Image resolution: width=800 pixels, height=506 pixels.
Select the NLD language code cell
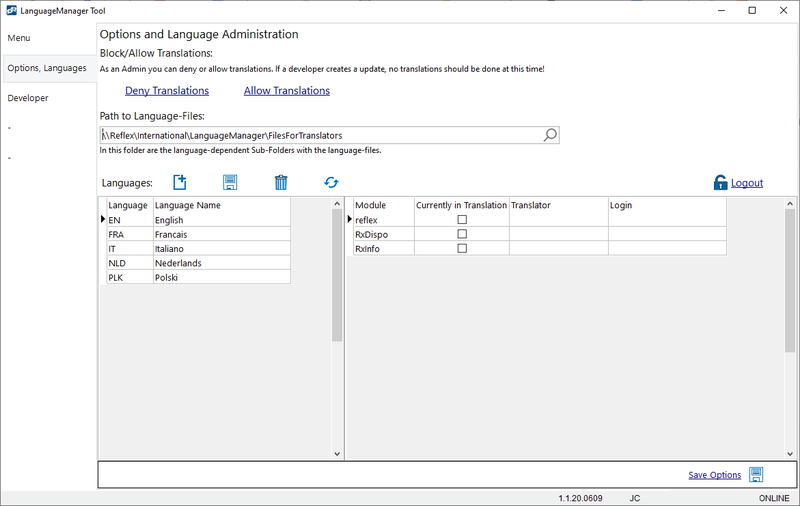tap(130, 263)
